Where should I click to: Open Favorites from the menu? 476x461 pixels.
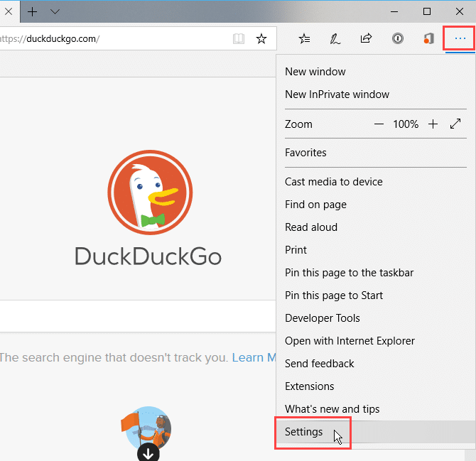[x=376, y=152]
